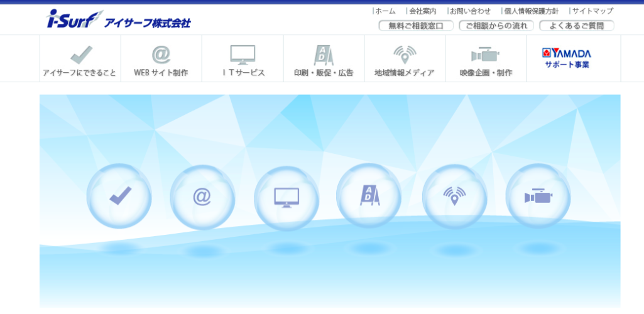Select the location signal bubble icon
Screen dimensions: 644x314
click(454, 197)
